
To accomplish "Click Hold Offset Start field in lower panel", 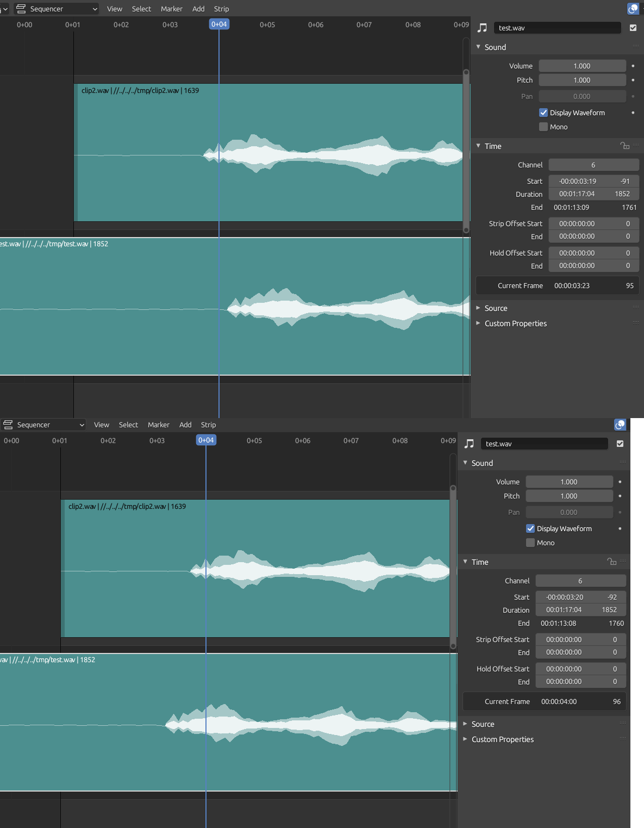I will pyautogui.click(x=580, y=669).
